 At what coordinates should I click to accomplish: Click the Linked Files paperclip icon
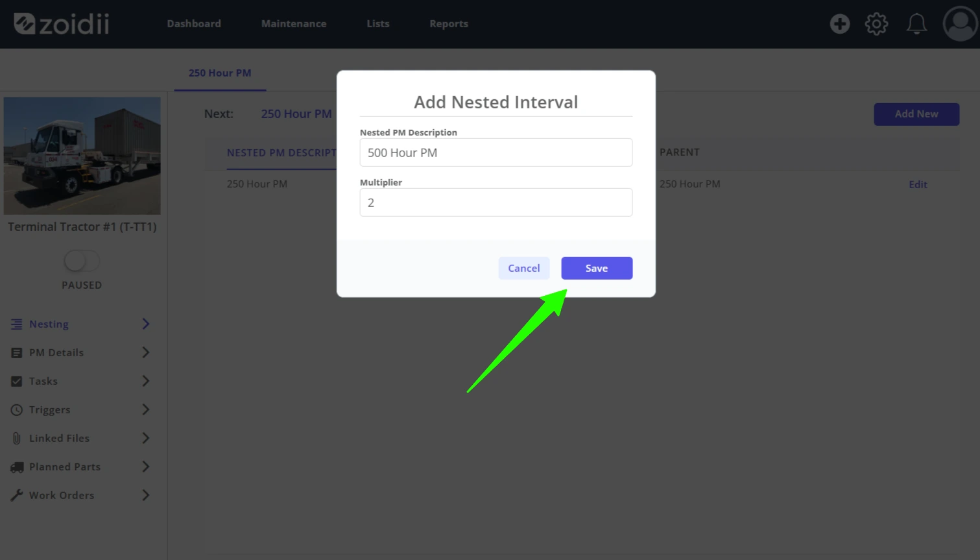click(16, 438)
